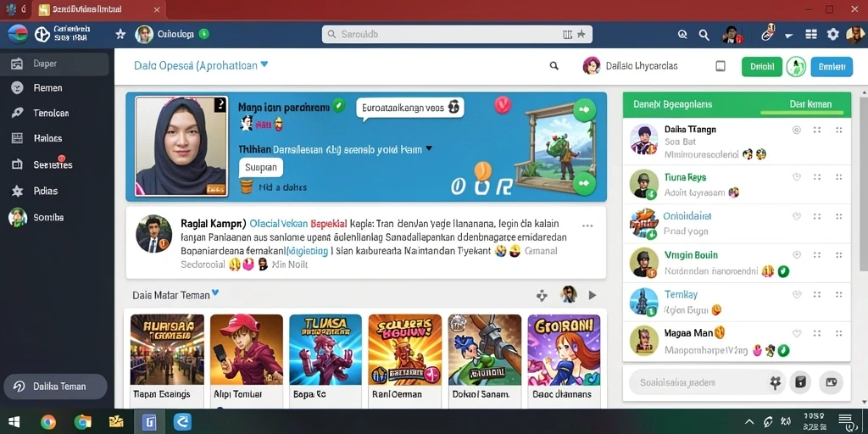Toggle favorite heart for Tiuna Reys
This screenshot has width=868, height=434.
797,177
